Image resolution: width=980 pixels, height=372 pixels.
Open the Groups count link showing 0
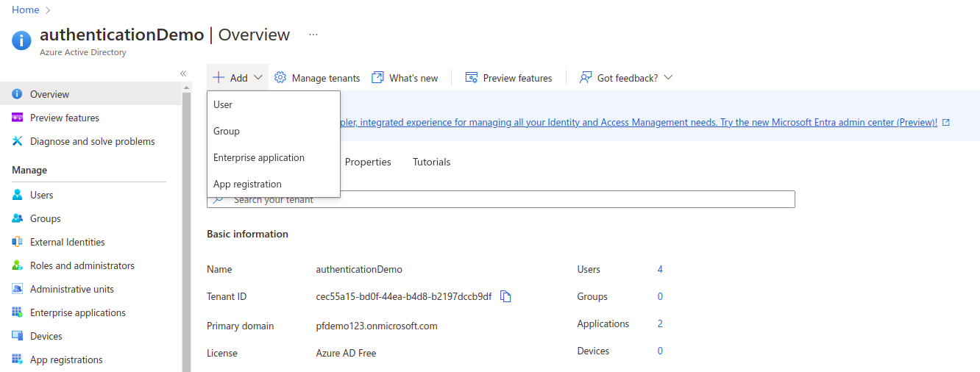[660, 296]
